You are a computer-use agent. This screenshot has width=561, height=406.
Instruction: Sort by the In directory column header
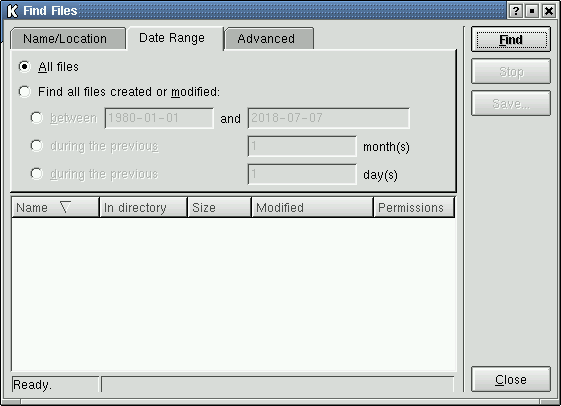click(x=143, y=207)
